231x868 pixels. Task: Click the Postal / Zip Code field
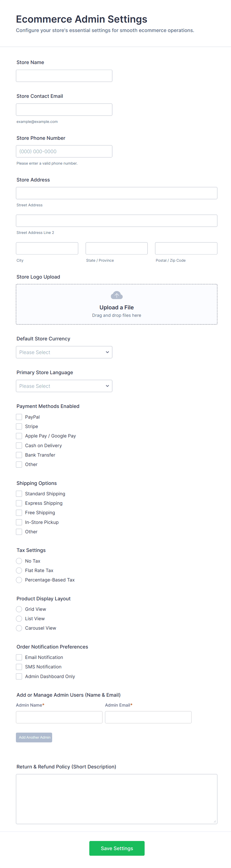point(186,248)
